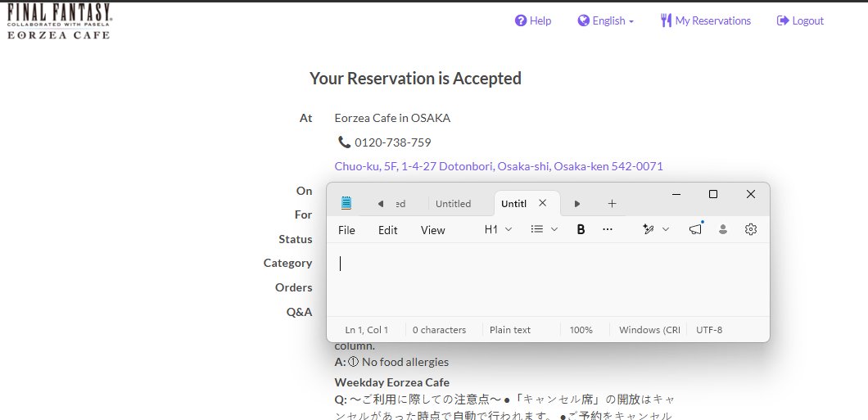Click the Weekday Eorzea Cafe heading
The height and width of the screenshot is (420, 868).
point(392,382)
